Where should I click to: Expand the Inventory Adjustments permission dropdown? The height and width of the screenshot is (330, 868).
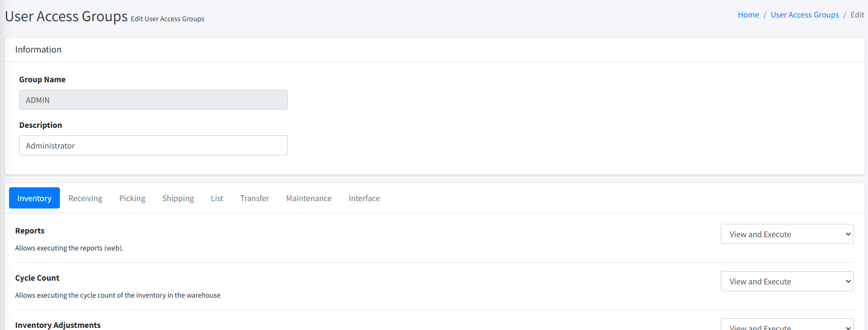pos(786,325)
